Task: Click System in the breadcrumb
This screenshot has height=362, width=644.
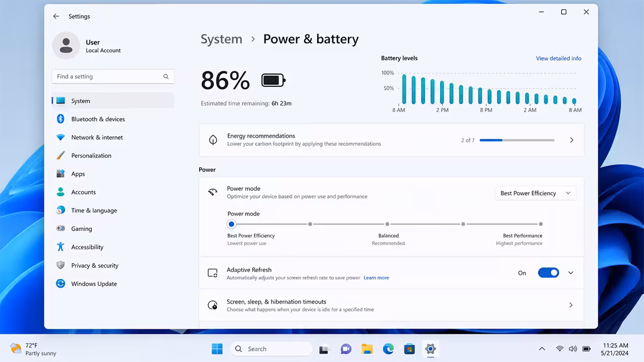Action: coord(221,39)
